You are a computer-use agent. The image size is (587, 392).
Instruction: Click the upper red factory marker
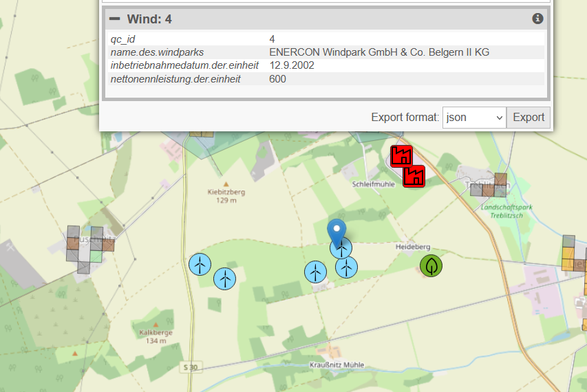[x=402, y=156]
